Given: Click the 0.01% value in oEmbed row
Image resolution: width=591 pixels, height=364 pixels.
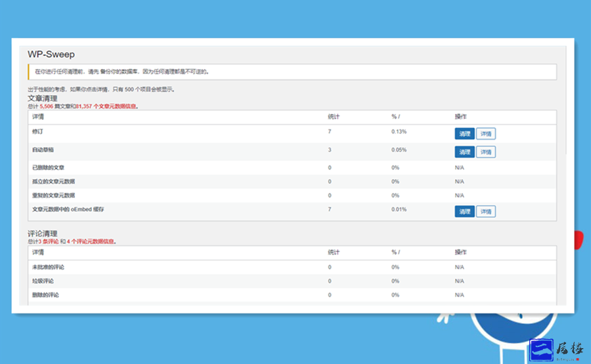Looking at the screenshot, I should pyautogui.click(x=399, y=209).
